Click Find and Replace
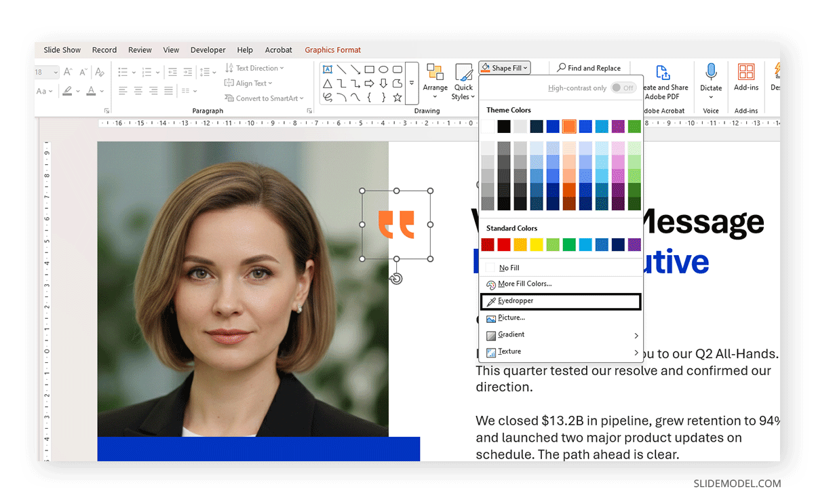The width and height of the screenshot is (814, 504). pyautogui.click(x=589, y=68)
